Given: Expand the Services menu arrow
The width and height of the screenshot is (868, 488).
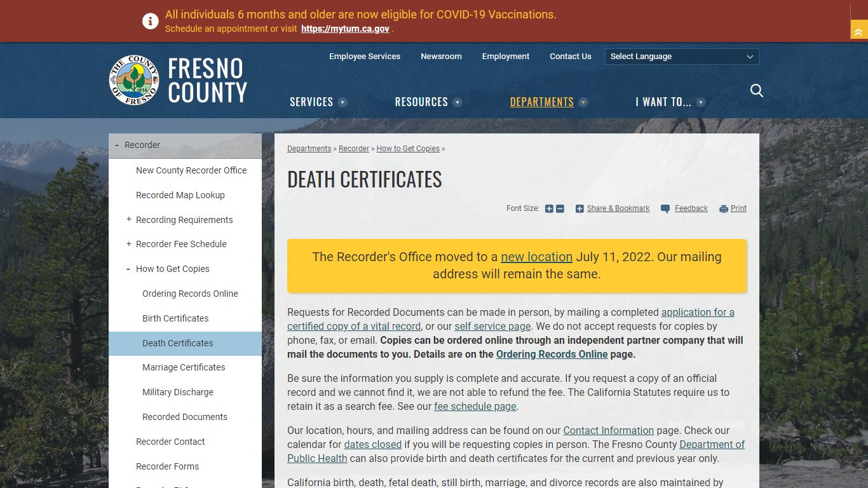Looking at the screenshot, I should coord(342,102).
